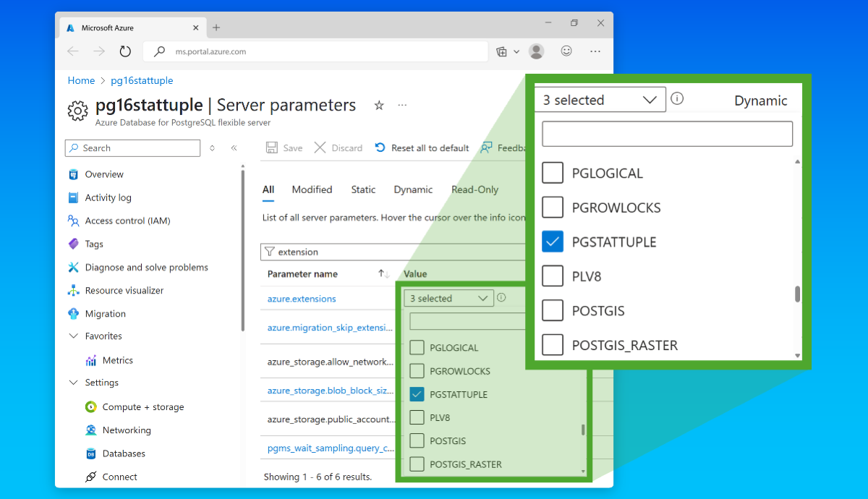Click Reset all to default
The width and height of the screenshot is (868, 499).
[x=422, y=148]
